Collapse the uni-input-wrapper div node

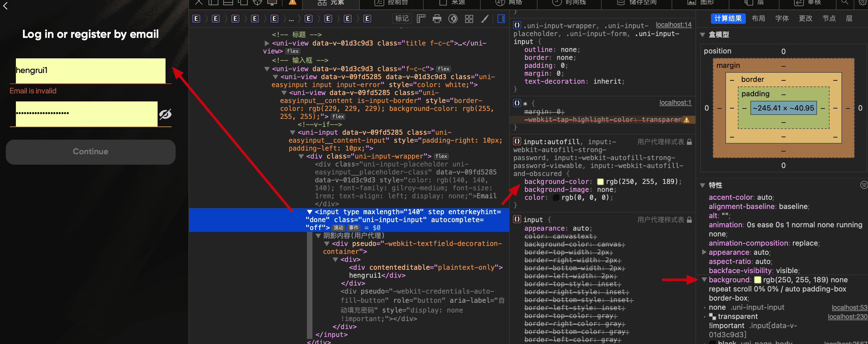[301, 157]
